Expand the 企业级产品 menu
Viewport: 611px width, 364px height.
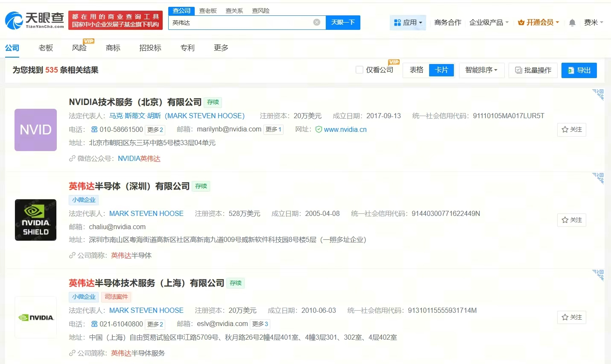pos(489,22)
